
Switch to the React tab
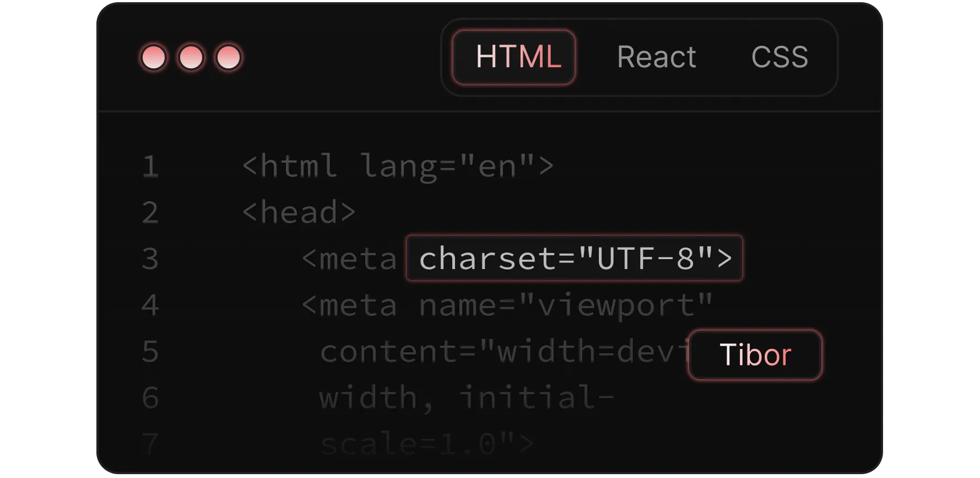pos(657,57)
